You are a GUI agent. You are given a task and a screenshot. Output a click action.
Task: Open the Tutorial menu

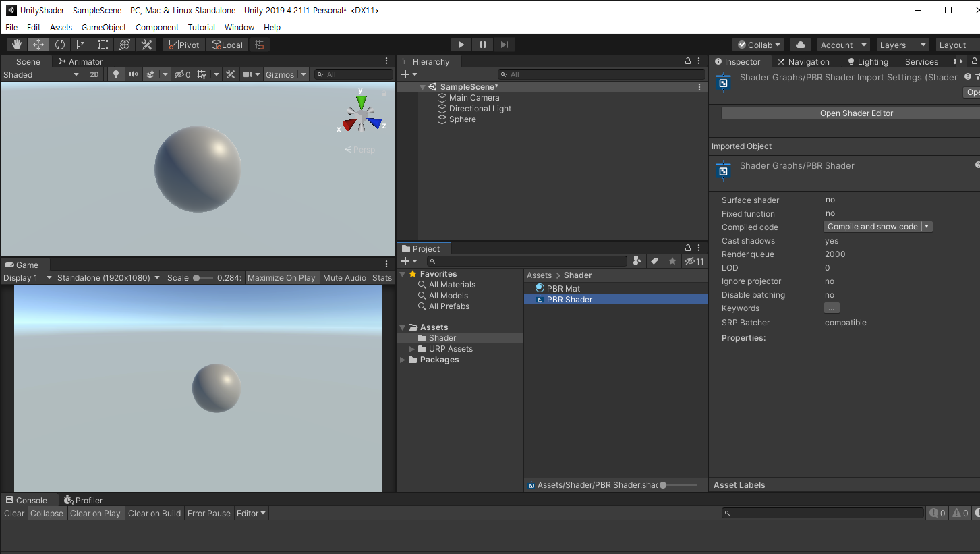coord(202,27)
